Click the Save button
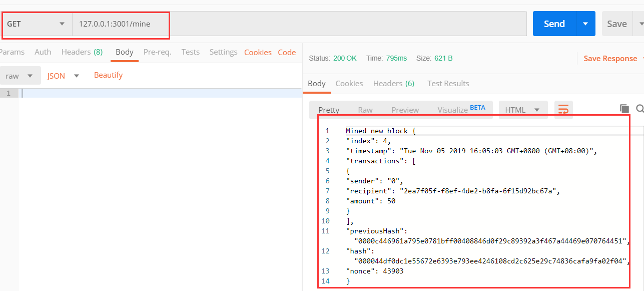The height and width of the screenshot is (291, 644). click(x=617, y=24)
